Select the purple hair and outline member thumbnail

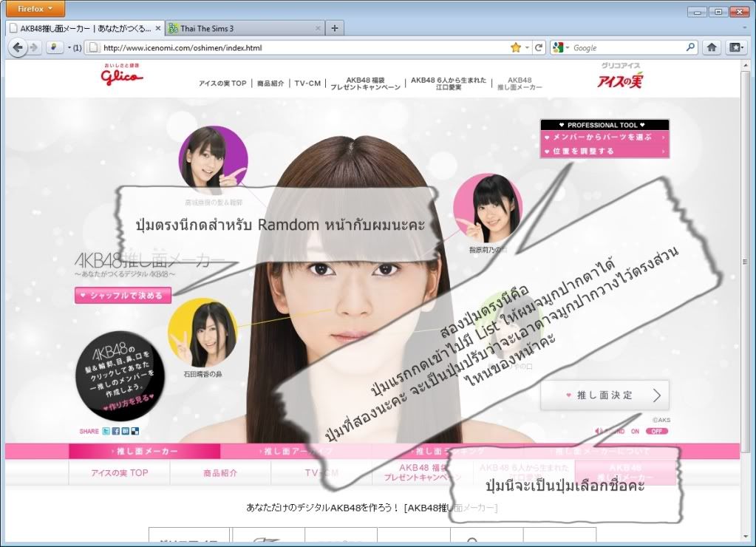(x=213, y=160)
